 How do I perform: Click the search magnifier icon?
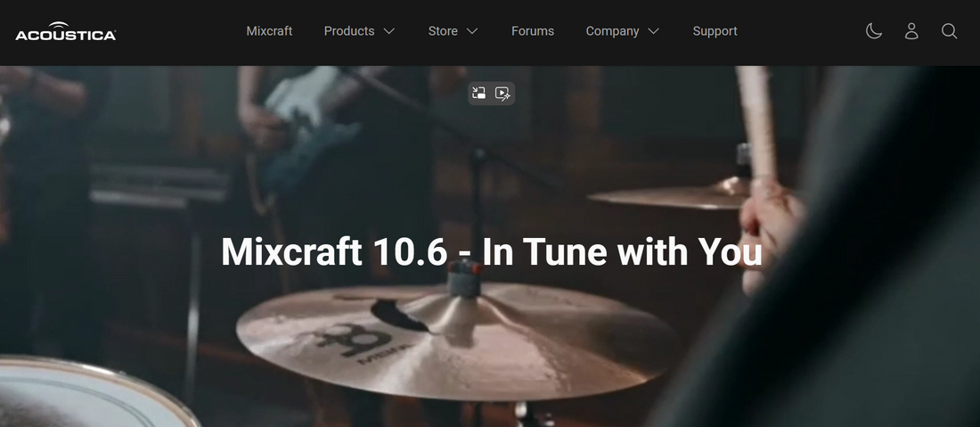click(x=949, y=31)
